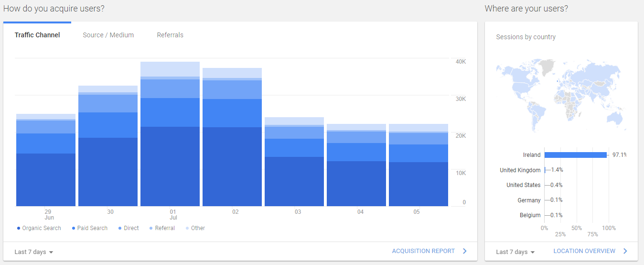Click the "97.1%" value beside Ireland
This screenshot has height=265, width=644.
coord(619,155)
